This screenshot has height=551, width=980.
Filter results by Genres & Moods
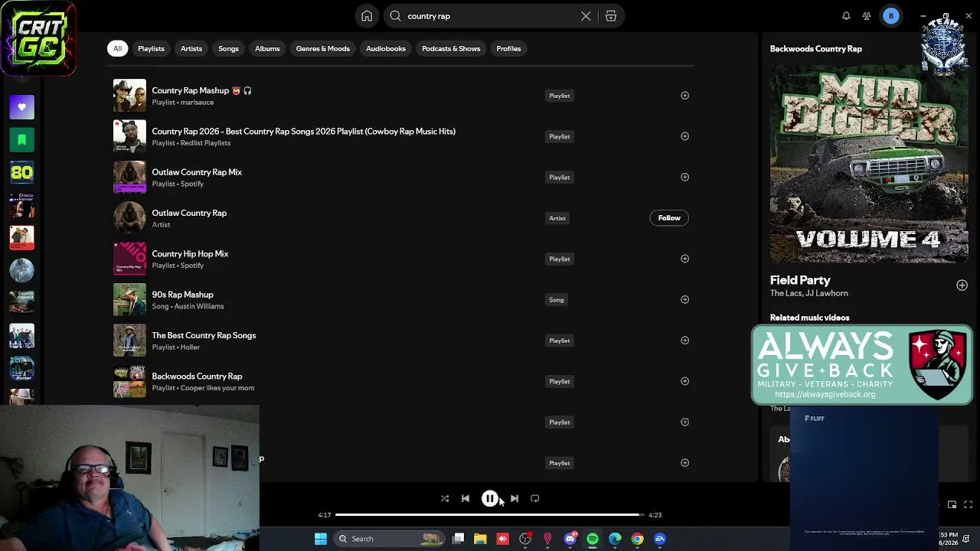pos(323,48)
